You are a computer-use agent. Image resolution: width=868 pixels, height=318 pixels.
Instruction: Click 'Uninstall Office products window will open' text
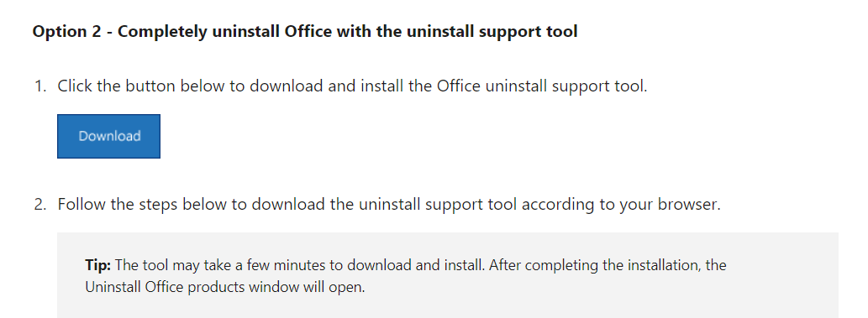(224, 288)
